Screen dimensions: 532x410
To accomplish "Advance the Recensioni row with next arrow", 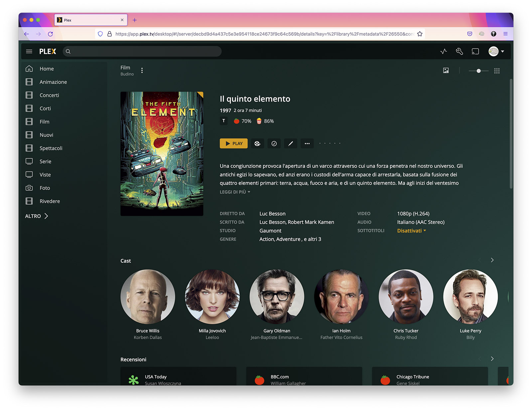I will click(492, 359).
